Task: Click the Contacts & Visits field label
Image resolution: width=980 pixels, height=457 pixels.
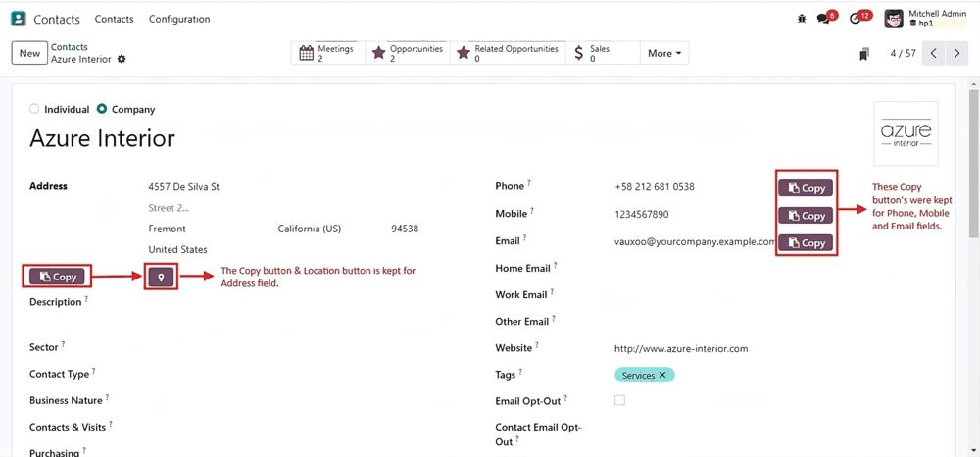Action: tap(68, 427)
